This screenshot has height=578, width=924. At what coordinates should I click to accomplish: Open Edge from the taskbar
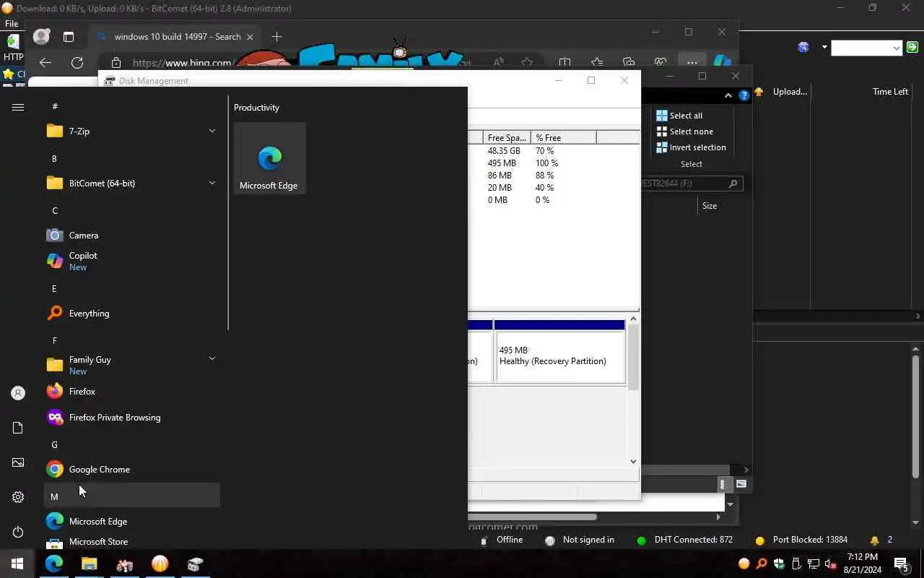[53, 564]
